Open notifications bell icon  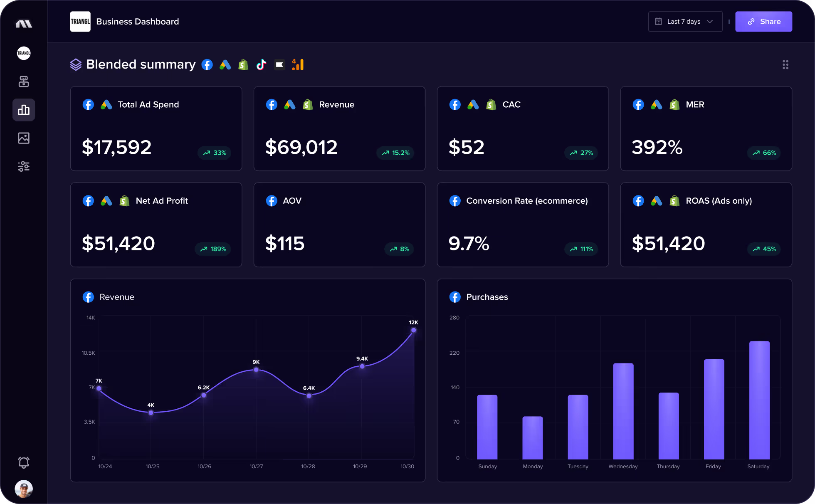tap(24, 462)
